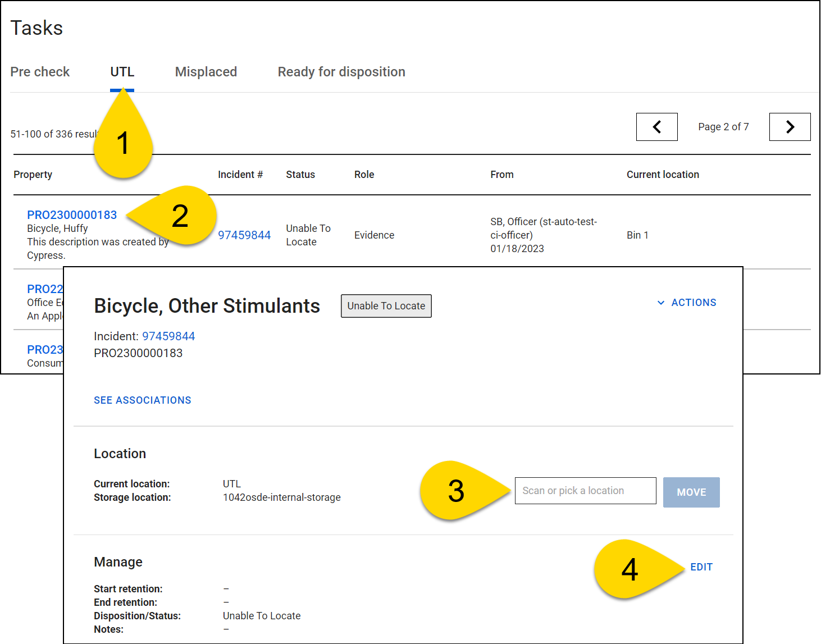Click the Page 2 of 7 indicator
This screenshot has width=821, height=644.
(x=723, y=127)
